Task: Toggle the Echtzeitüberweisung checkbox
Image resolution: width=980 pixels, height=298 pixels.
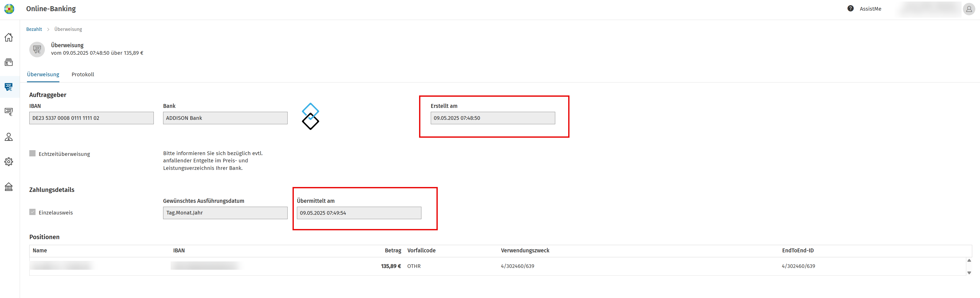Action: pyautogui.click(x=32, y=153)
